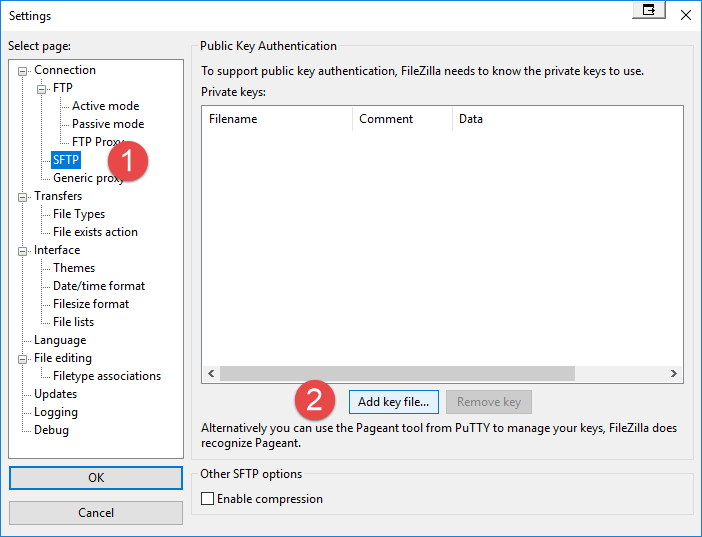702x537 pixels.
Task: Sort keys by Filename column header
Action: click(x=233, y=119)
